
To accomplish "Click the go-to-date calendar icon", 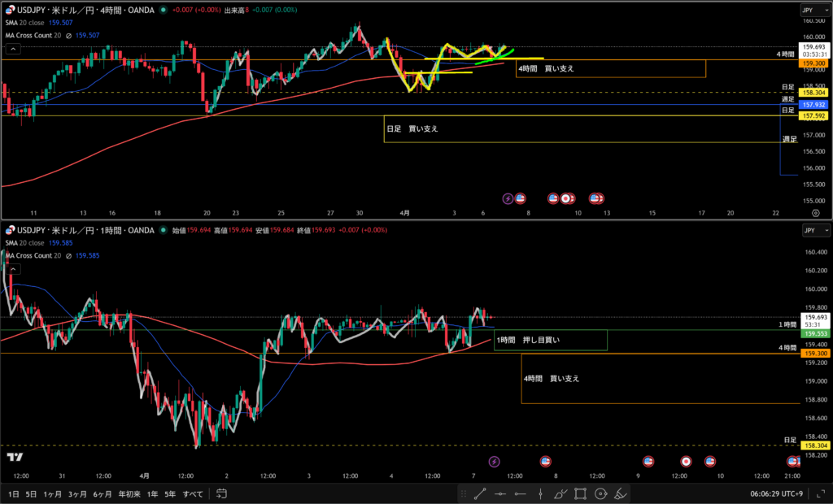I will coord(221,493).
